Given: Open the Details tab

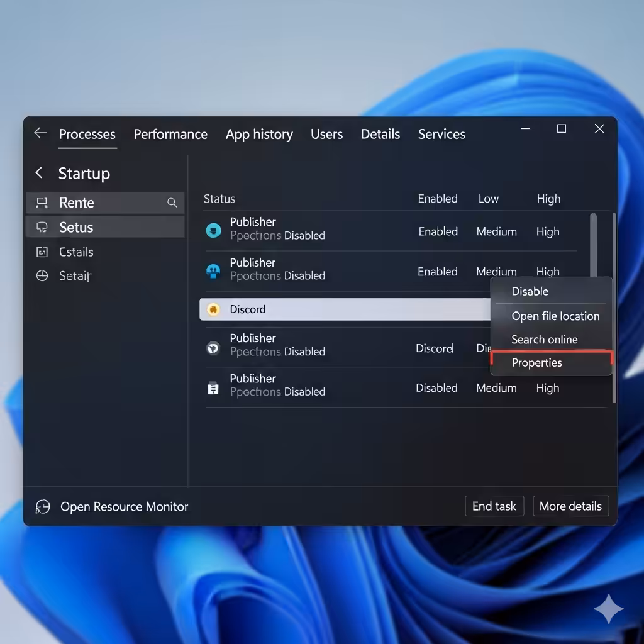Looking at the screenshot, I should coord(380,135).
